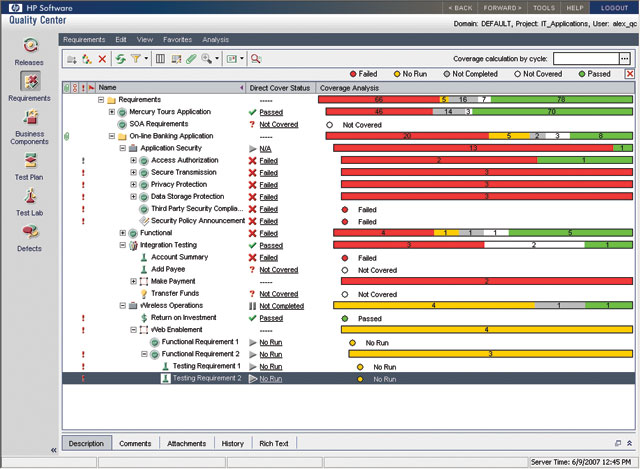
Task: Click the TOOLS button in top bar
Action: pyautogui.click(x=544, y=8)
